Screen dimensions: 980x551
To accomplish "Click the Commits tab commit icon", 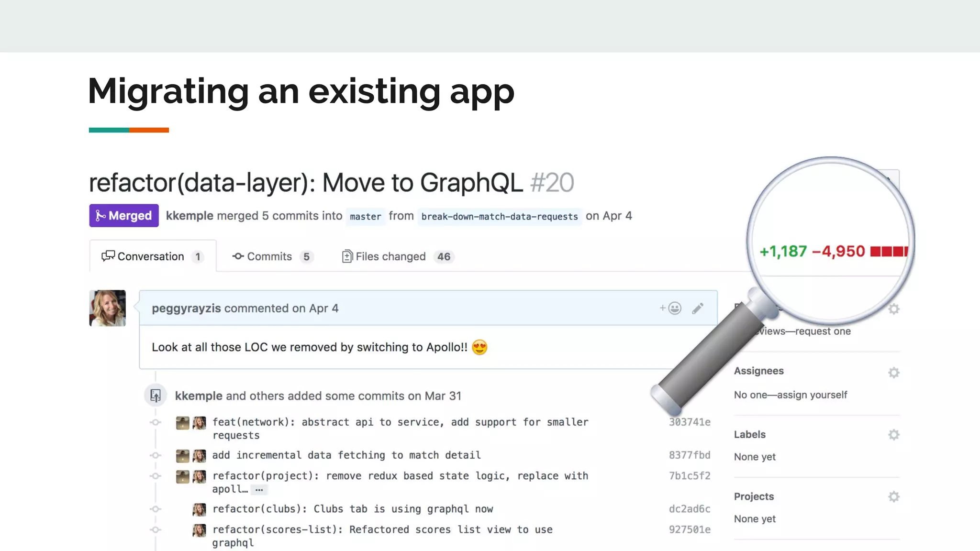I will click(238, 256).
